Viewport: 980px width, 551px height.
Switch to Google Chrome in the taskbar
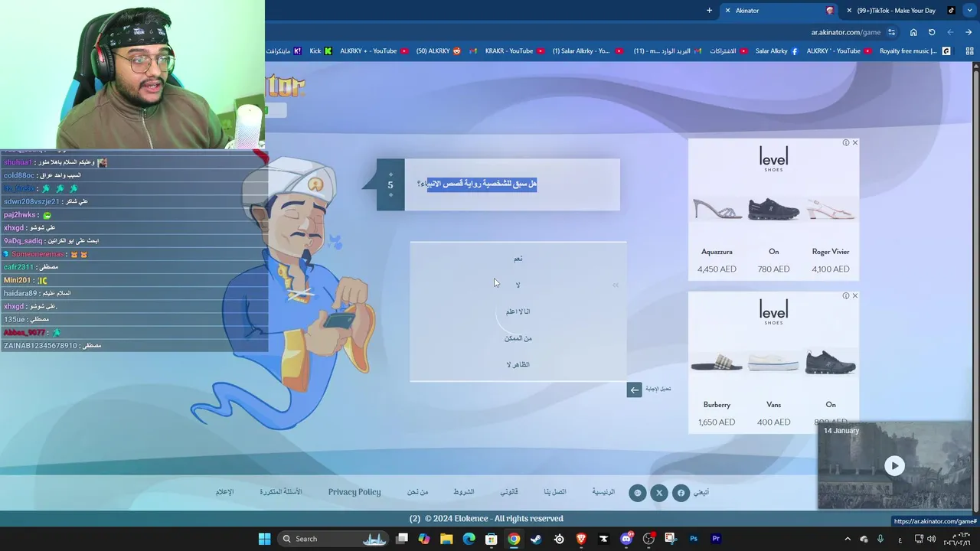[x=514, y=539]
